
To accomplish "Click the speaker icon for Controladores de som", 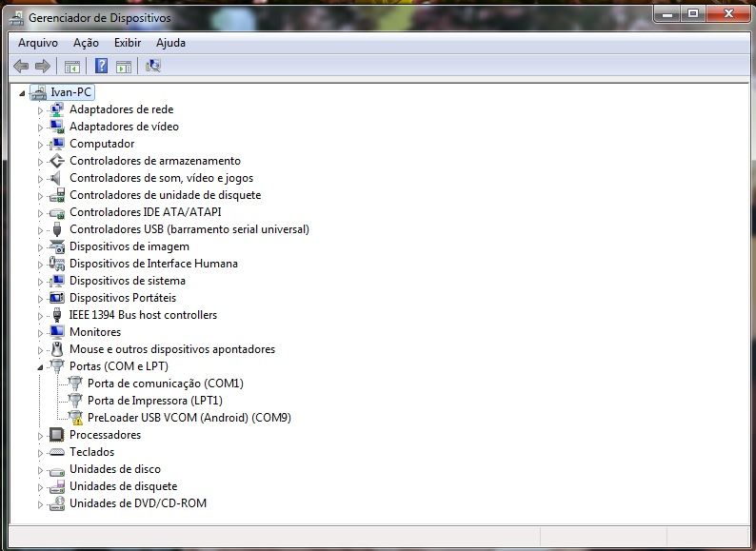I will pos(57,178).
